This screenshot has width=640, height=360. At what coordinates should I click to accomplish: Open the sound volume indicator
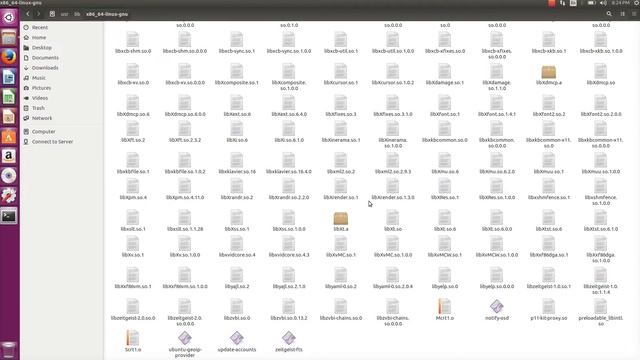click(603, 3)
